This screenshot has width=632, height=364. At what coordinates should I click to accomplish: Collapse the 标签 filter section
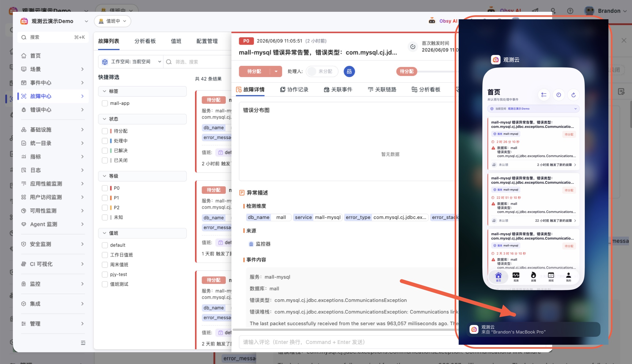tap(142, 91)
